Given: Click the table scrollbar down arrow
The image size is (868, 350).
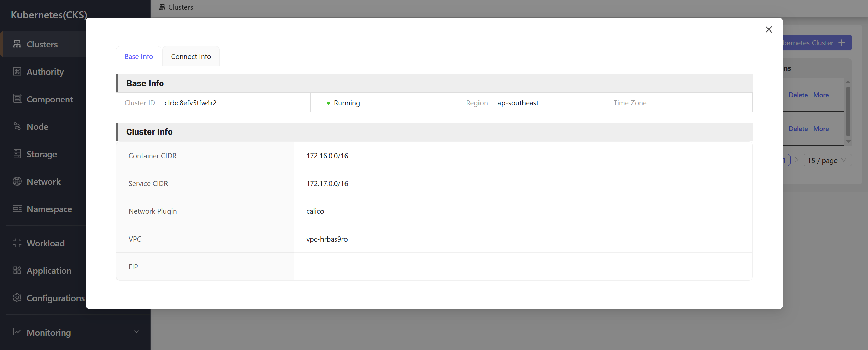Looking at the screenshot, I should point(848,142).
